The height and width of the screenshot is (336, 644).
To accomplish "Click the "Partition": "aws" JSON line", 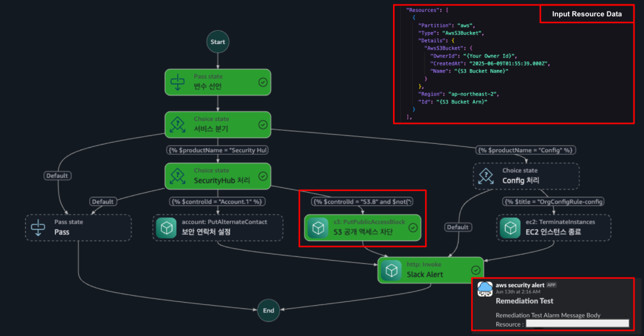I will point(447,26).
